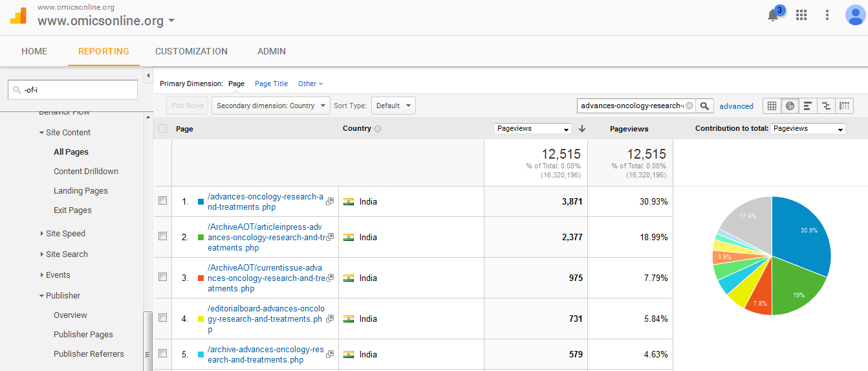
Task: Check the row 4 editorialboard checkbox
Action: [x=162, y=317]
